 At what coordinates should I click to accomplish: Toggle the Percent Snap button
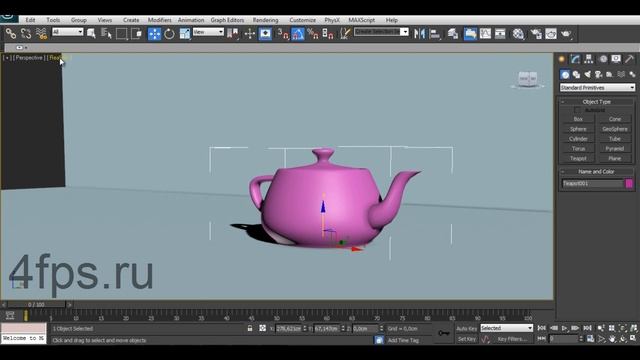(313, 33)
